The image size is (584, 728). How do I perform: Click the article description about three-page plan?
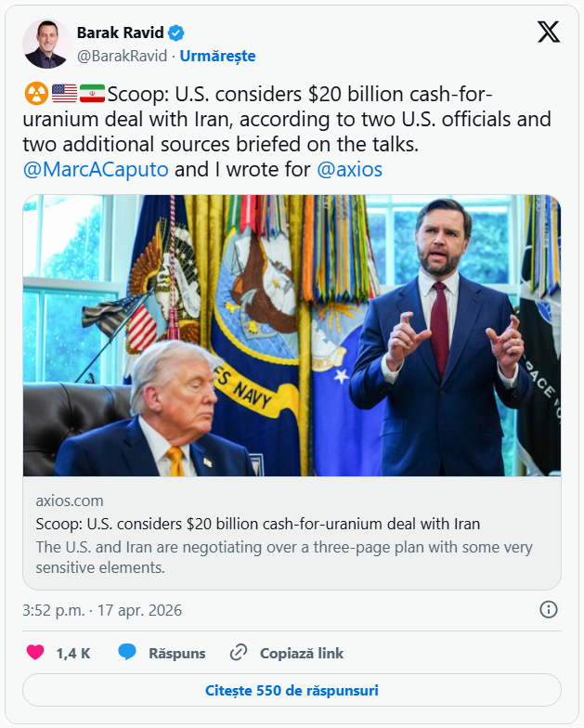coord(284,556)
